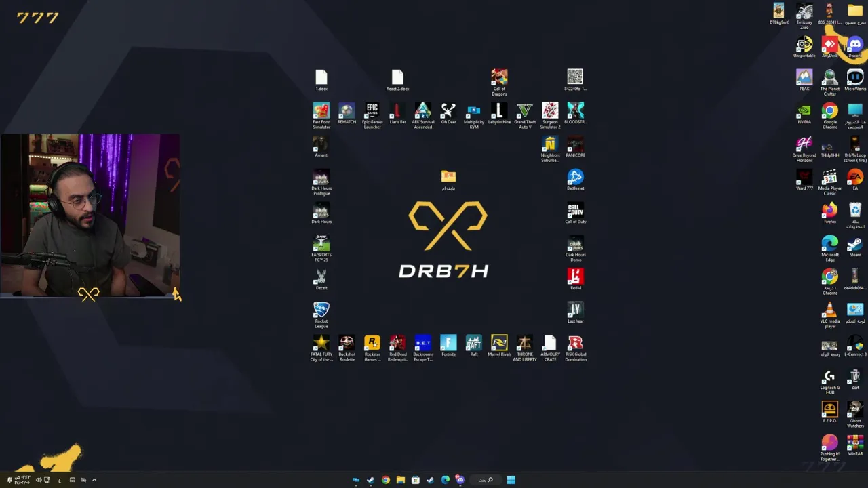Select the Call of Dragons icon
The width and height of the screenshot is (868, 488).
[499, 82]
